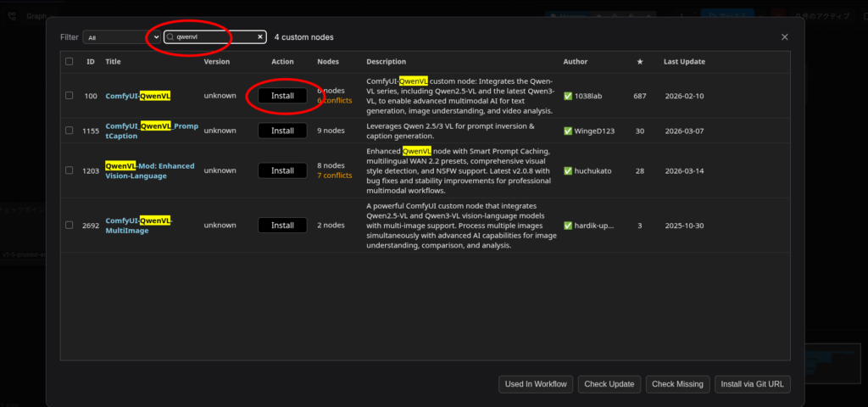The height and width of the screenshot is (407, 868).
Task: Expand the 6 conflicts warning for ComfyUI-QwenVL
Action: point(334,101)
